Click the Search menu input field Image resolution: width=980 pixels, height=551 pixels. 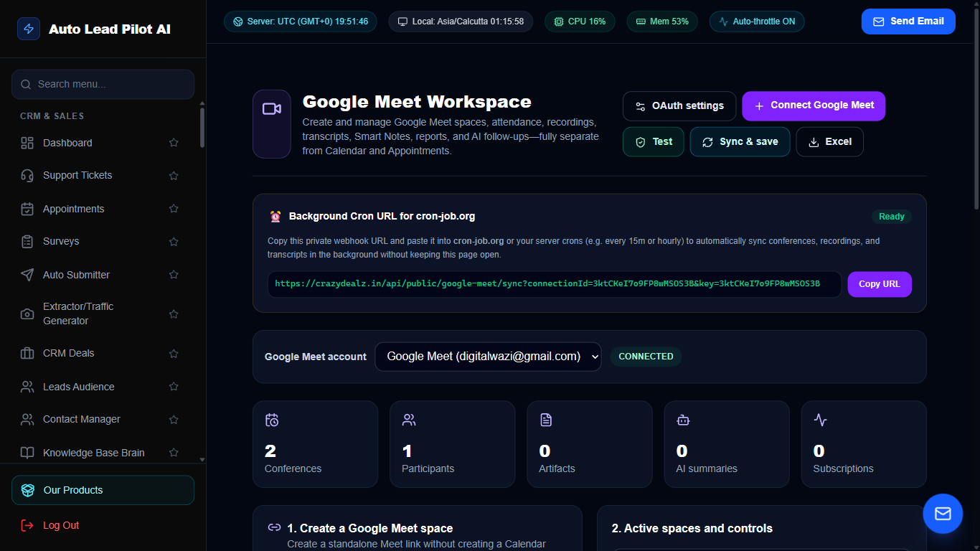pyautogui.click(x=103, y=84)
